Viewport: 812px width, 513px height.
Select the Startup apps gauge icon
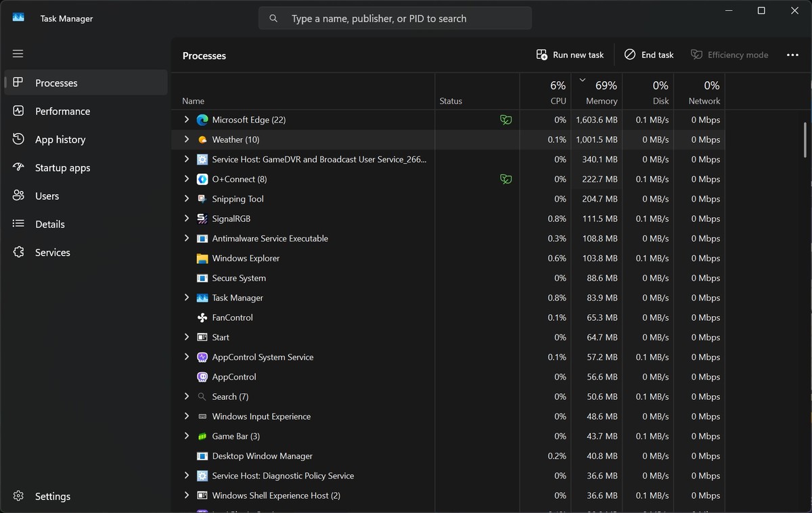pos(19,167)
